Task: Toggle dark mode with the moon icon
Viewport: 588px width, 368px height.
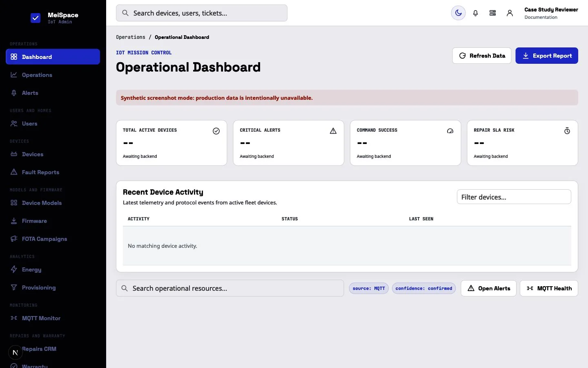Action: [458, 13]
